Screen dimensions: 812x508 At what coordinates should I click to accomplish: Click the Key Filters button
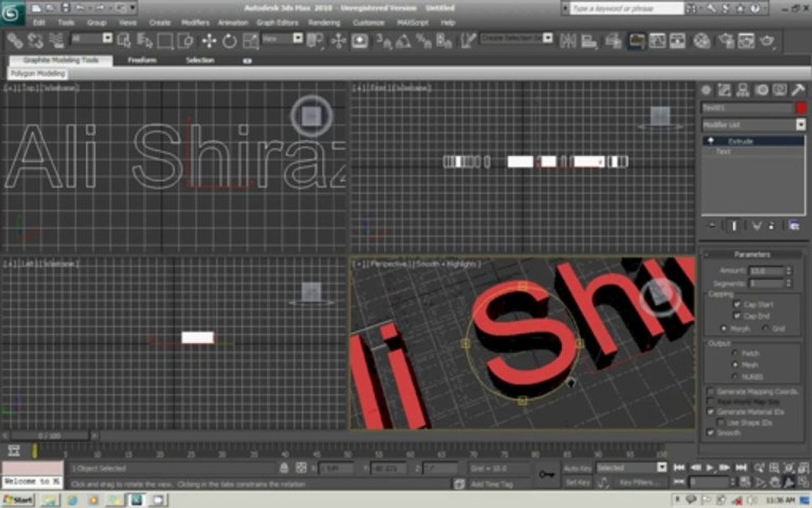[x=639, y=482]
